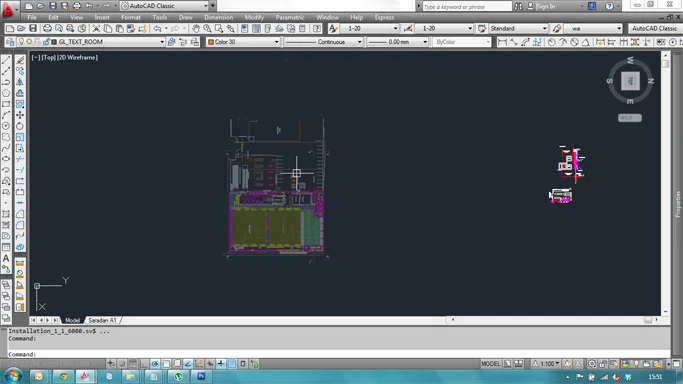Image resolution: width=683 pixels, height=384 pixels.
Task: Activate the Pan hand tool
Action: [x=196, y=29]
